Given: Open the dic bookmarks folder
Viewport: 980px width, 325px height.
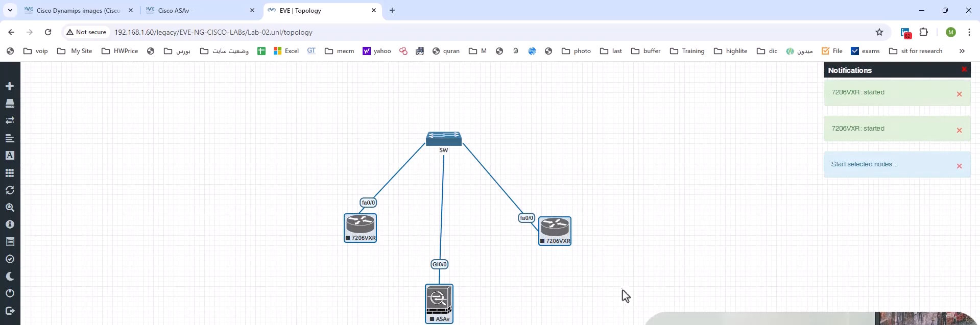Looking at the screenshot, I should point(767,51).
